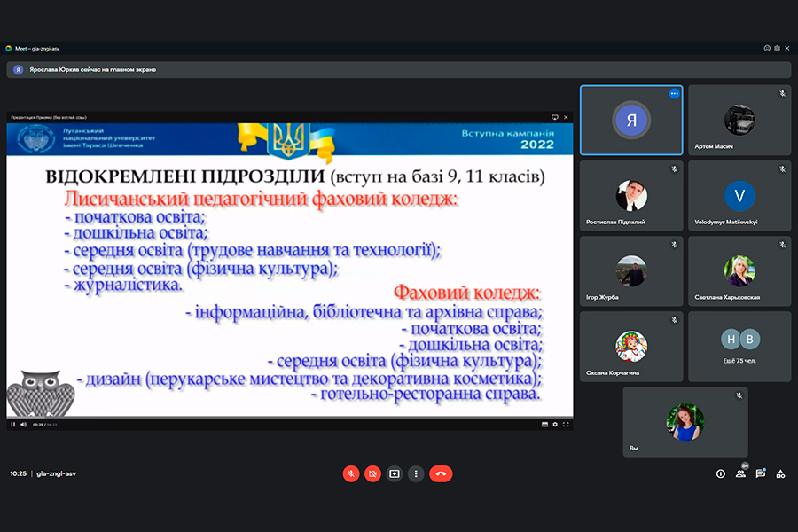Click 'Meet – gia-zngi-asv' window title
This screenshot has width=798, height=532.
tap(37, 49)
